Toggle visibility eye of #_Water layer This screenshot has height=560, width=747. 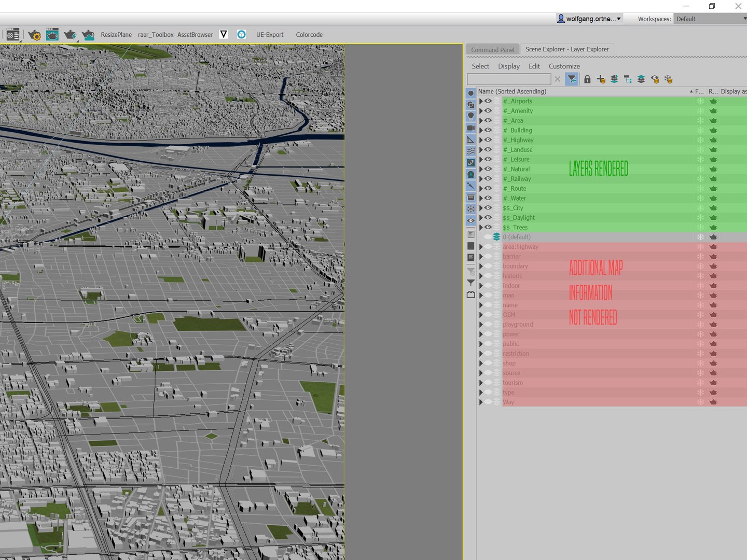point(488,198)
